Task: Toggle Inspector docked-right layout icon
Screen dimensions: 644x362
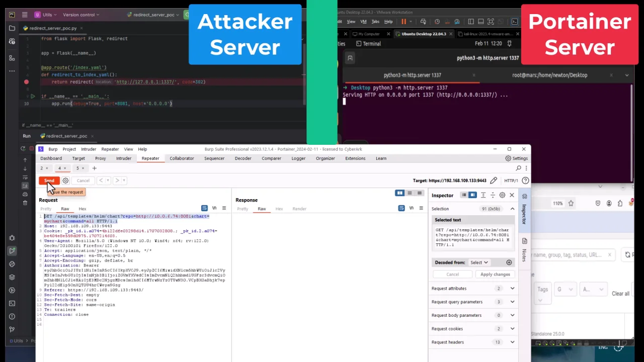Action: 472,195
